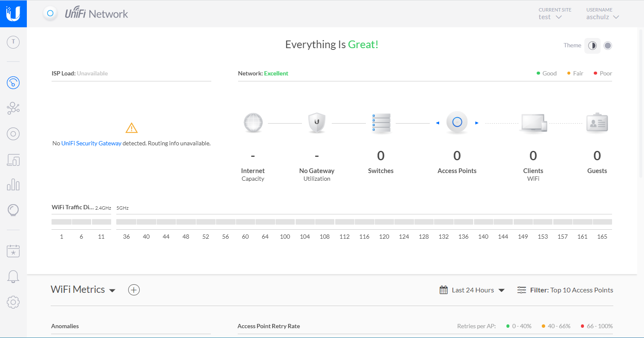Open the Current Site test dropdown

[x=550, y=17]
